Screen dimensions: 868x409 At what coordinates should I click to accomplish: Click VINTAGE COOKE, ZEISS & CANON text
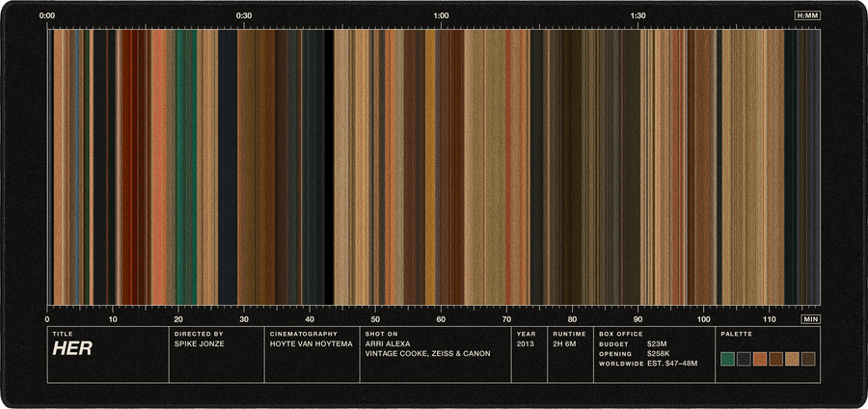[428, 354]
